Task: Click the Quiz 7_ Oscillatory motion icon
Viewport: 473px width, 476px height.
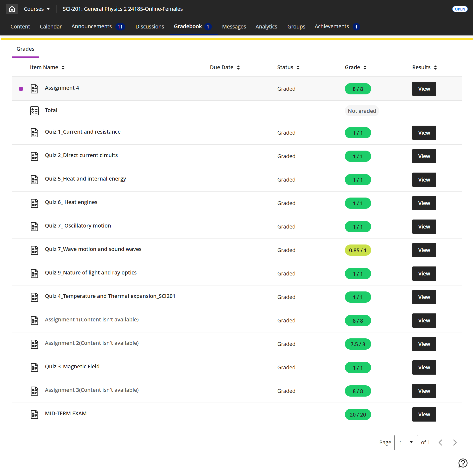Action: [34, 227]
